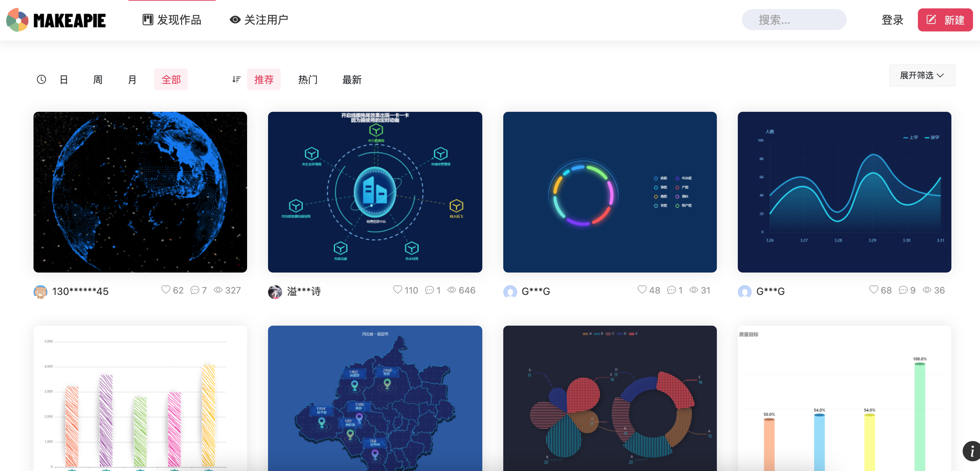
Task: Click the clock time filter icon
Action: pos(42,79)
